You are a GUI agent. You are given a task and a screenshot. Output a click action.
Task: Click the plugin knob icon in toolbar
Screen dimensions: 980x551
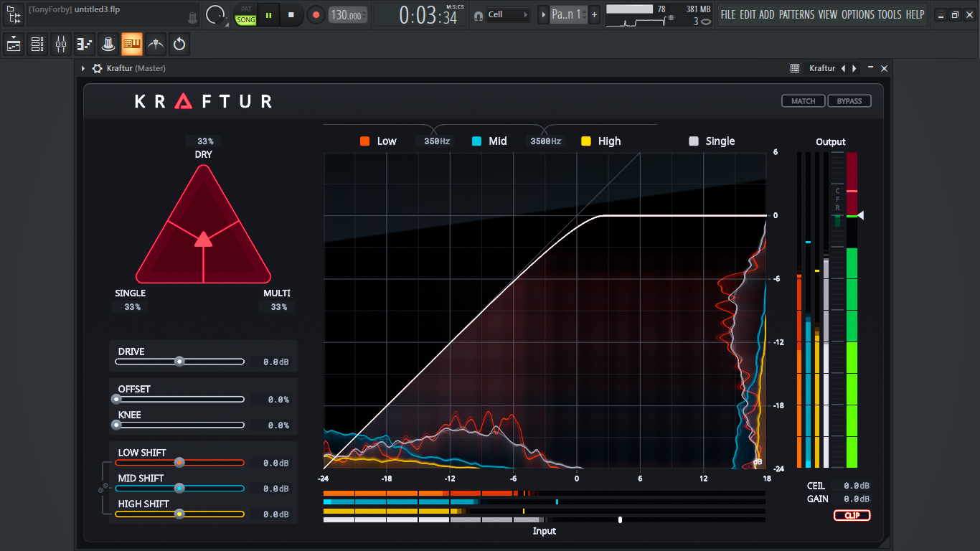[108, 44]
